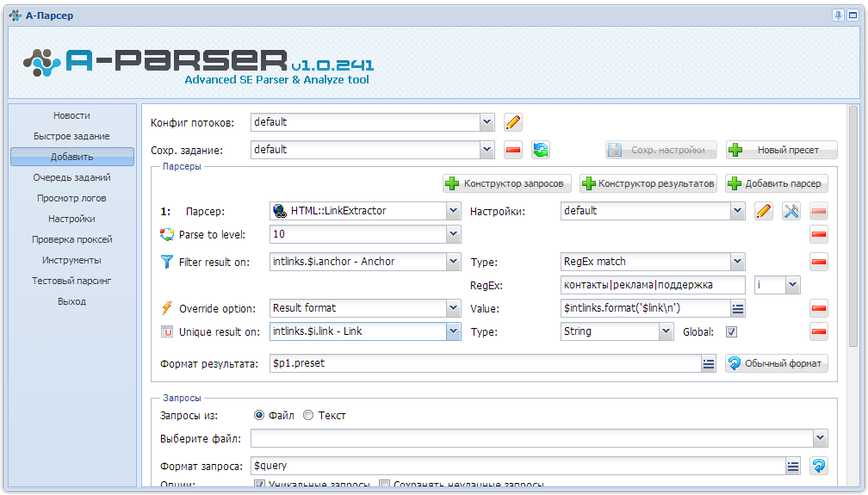Toggle the Global checkbox
The height and width of the screenshot is (495, 868).
coord(731,331)
